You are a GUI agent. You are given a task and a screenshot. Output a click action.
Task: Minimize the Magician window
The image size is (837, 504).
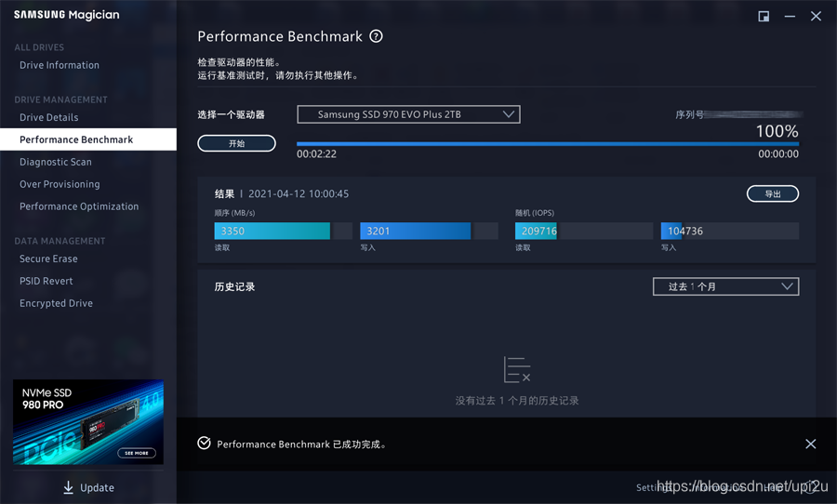point(790,17)
